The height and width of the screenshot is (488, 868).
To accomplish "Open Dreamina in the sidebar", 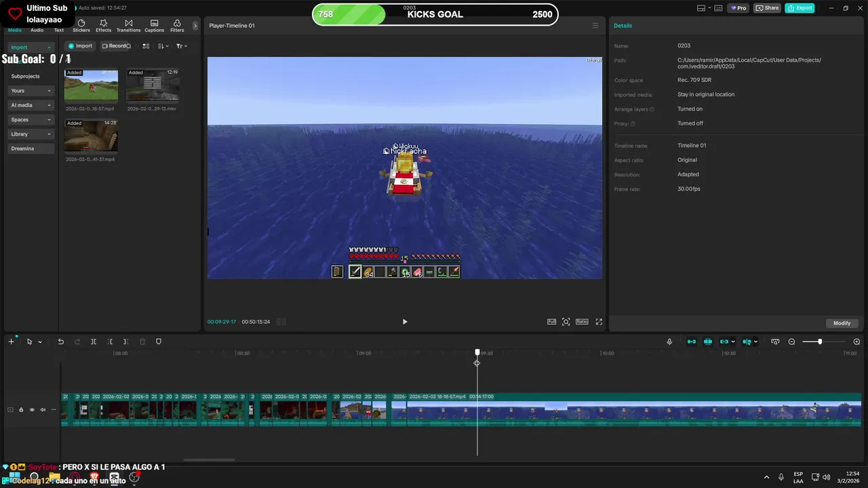I will tap(31, 148).
